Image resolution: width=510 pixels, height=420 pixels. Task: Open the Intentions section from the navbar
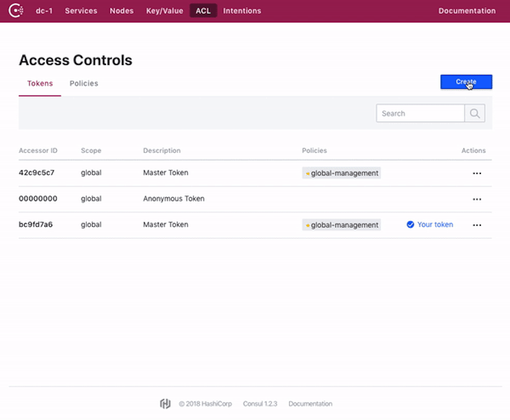pyautogui.click(x=242, y=10)
